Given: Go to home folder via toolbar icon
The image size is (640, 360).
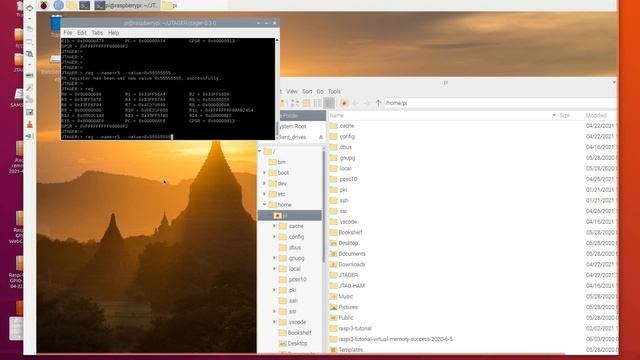Looking at the screenshot, I should [x=344, y=103].
